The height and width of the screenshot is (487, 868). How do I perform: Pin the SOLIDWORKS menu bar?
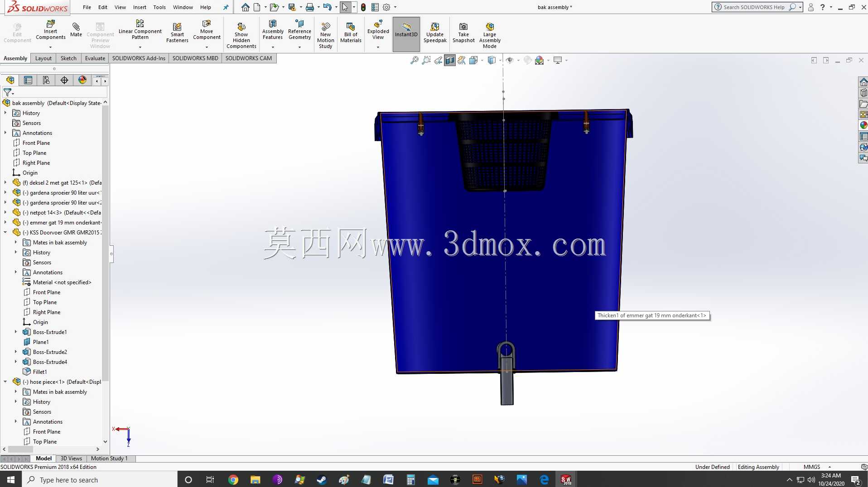point(226,7)
